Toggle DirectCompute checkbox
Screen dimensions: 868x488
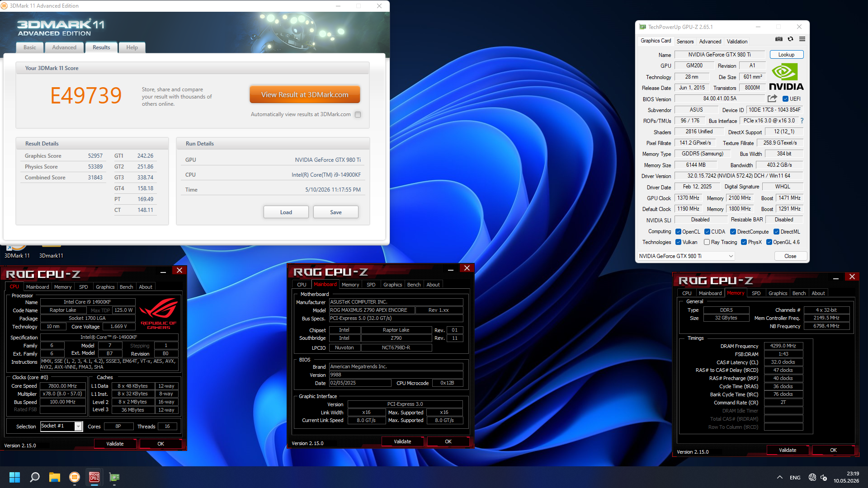(x=733, y=232)
